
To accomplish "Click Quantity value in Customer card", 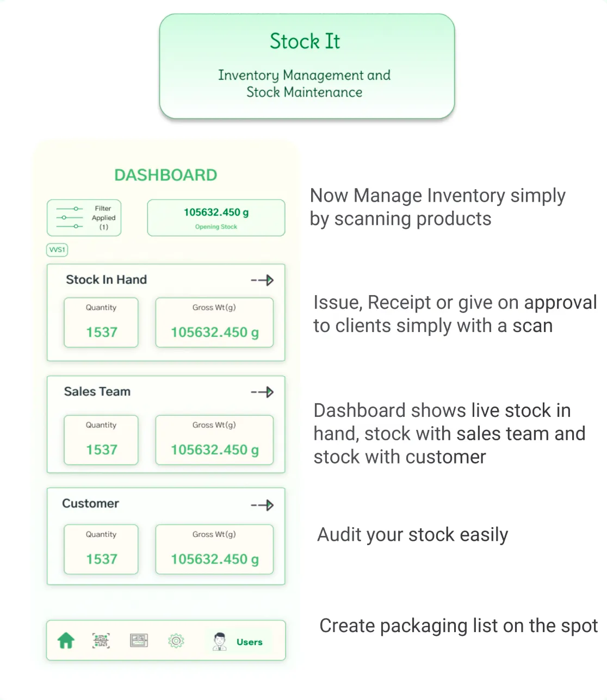I will tap(101, 559).
